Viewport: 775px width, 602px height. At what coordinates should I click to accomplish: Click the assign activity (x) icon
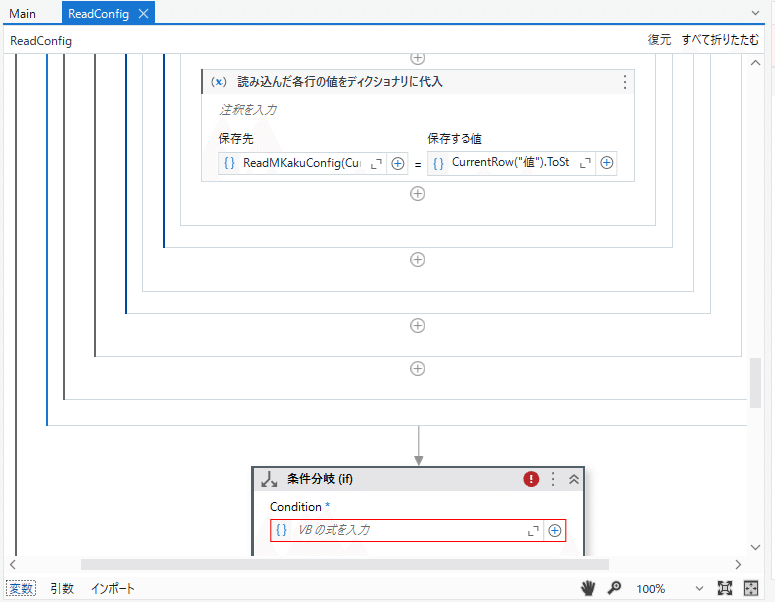click(218, 82)
